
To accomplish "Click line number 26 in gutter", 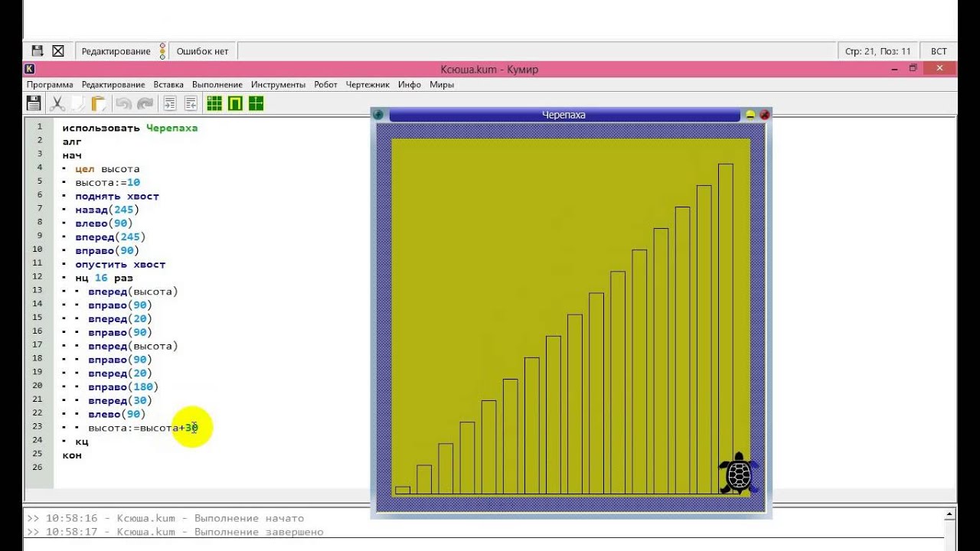I will click(x=38, y=467).
